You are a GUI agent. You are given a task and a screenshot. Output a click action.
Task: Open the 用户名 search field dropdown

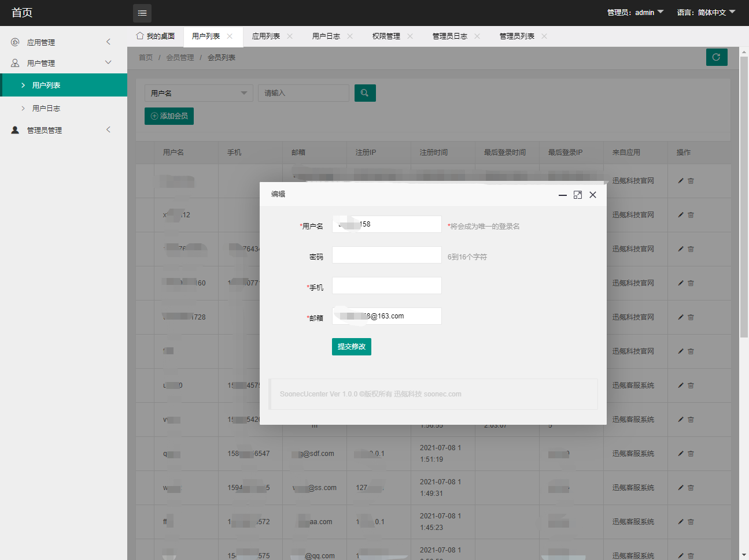point(198,93)
